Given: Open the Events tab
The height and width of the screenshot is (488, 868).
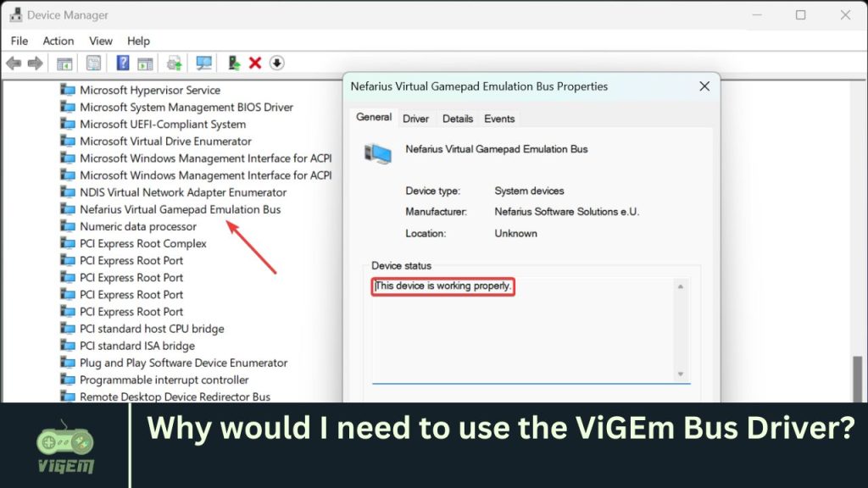Looking at the screenshot, I should [499, 119].
